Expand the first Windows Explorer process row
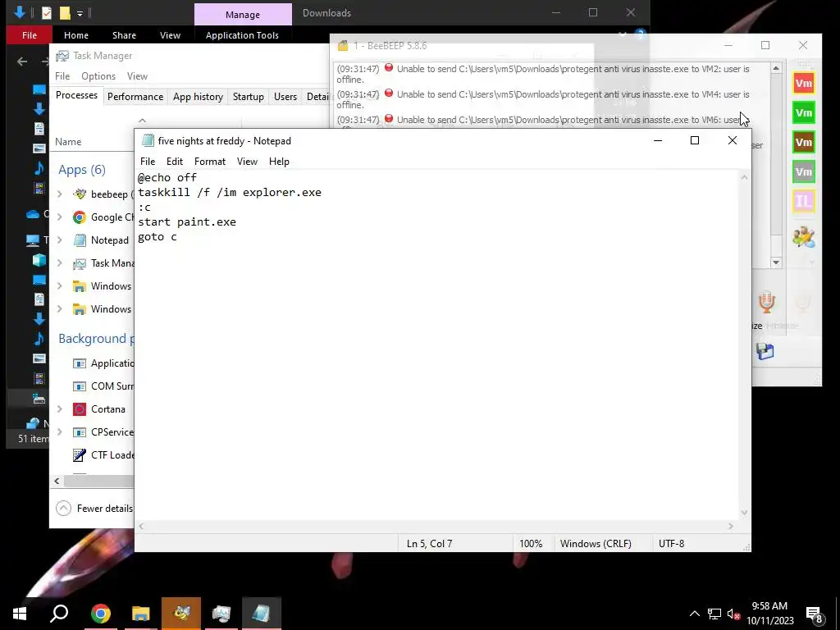The height and width of the screenshot is (630, 840). tap(59, 286)
